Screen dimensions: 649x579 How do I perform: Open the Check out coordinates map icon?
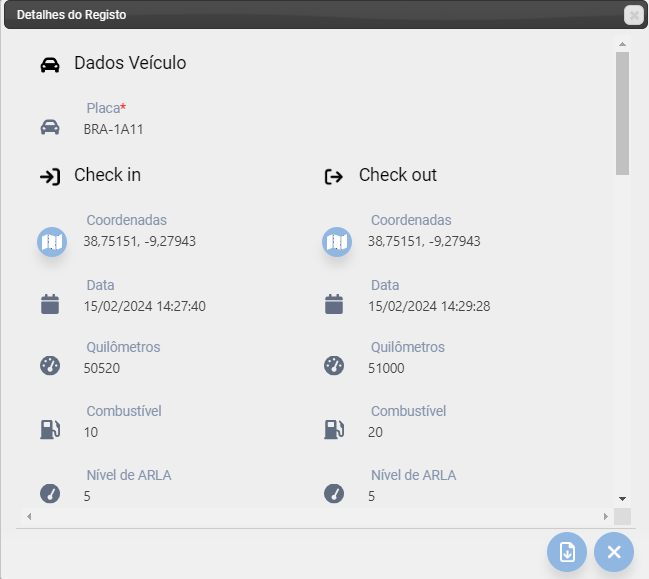click(337, 242)
